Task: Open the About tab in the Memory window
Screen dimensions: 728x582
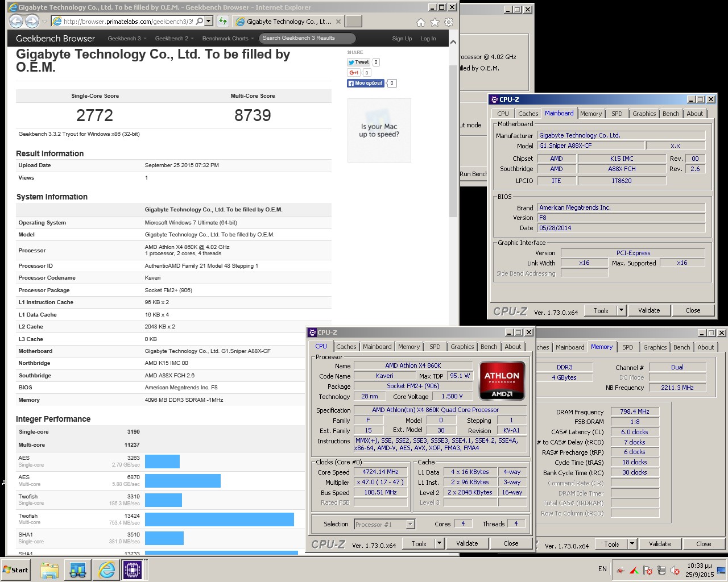Action: [x=706, y=347]
